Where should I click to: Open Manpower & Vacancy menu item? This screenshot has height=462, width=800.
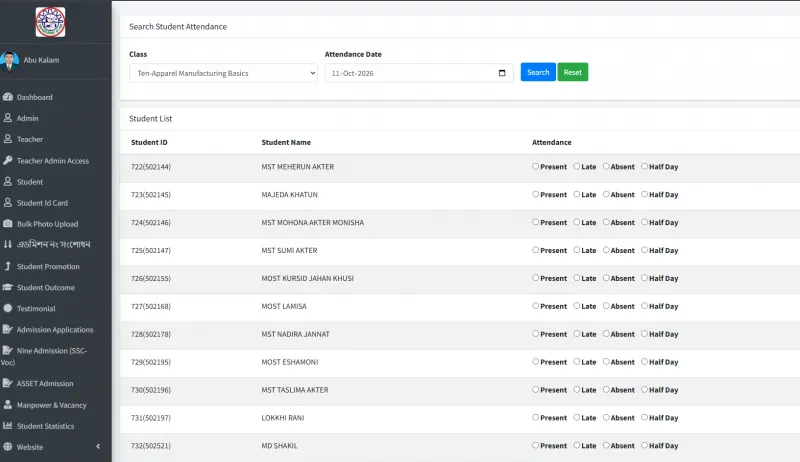point(52,405)
